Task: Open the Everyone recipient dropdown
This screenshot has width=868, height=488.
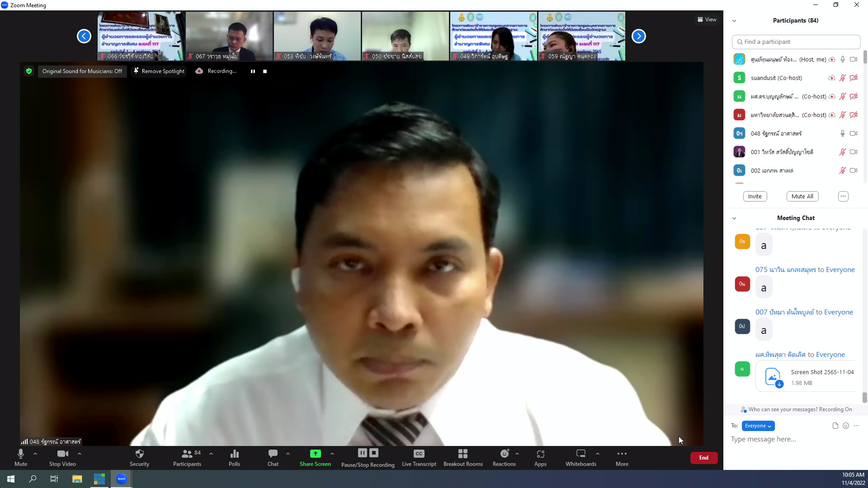Action: pos(758,426)
